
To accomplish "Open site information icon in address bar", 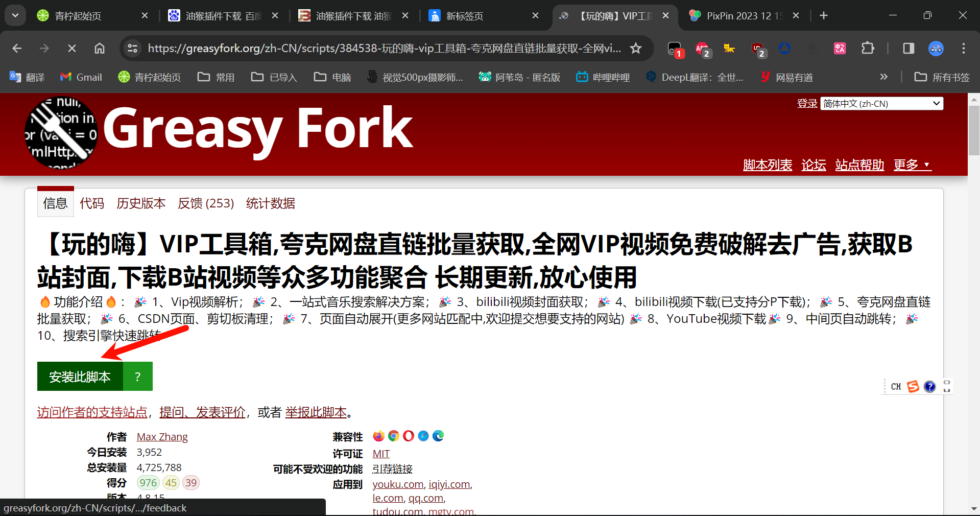I will (x=133, y=49).
